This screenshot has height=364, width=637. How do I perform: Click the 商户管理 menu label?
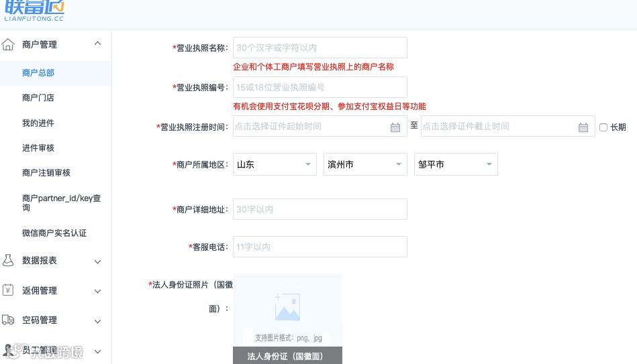coord(40,44)
